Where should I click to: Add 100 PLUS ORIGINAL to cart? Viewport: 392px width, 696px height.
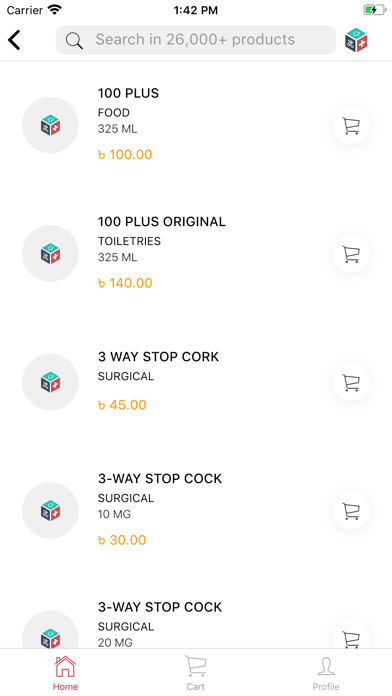[351, 254]
